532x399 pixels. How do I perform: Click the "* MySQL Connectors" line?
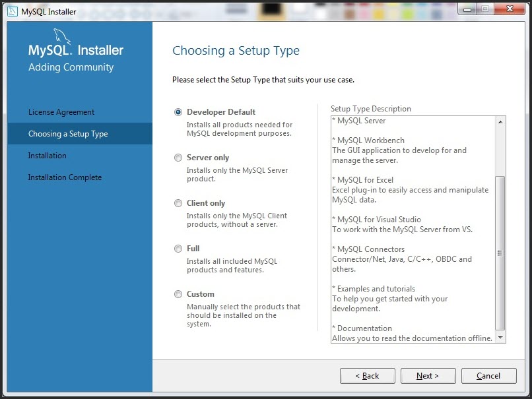click(368, 249)
